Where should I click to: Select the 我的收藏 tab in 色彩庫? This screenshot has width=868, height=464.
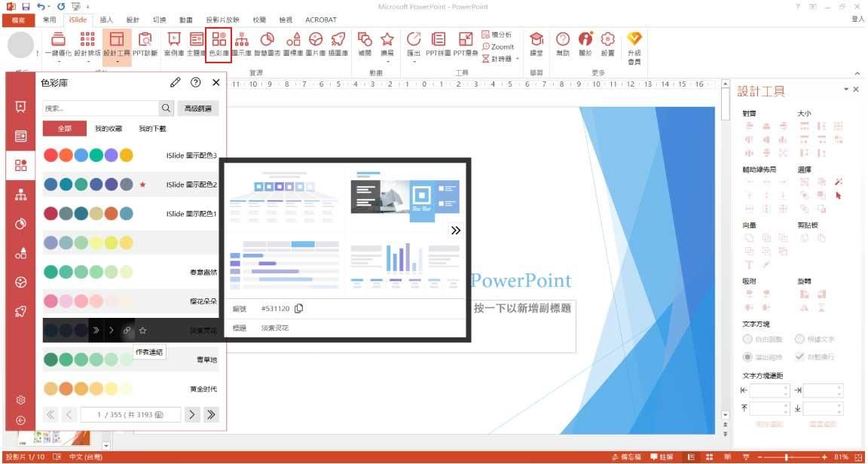click(x=108, y=129)
